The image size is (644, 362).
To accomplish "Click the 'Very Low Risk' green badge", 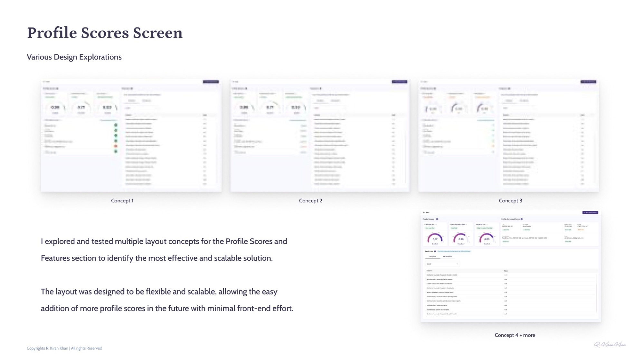I will [430, 228].
